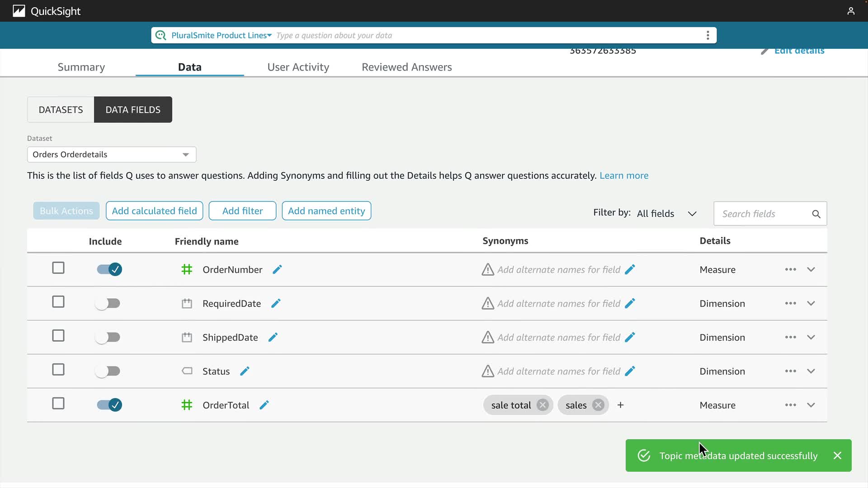
Task: Open the Filter by All fields dropdown
Action: (x=667, y=213)
